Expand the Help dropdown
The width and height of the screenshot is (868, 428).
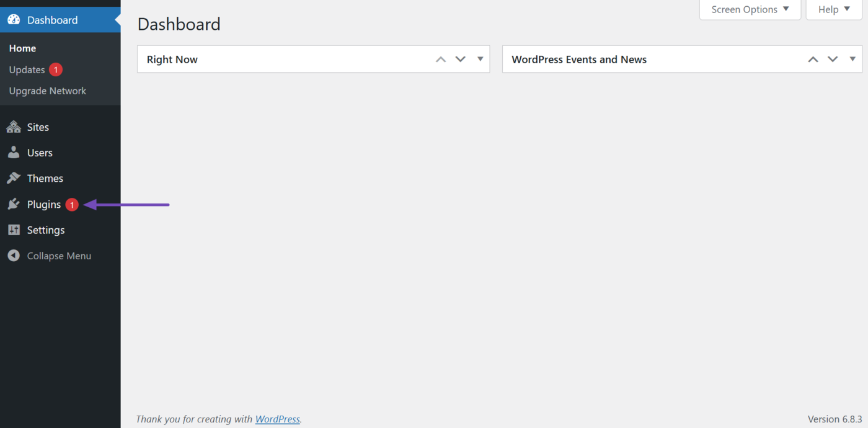(x=833, y=9)
